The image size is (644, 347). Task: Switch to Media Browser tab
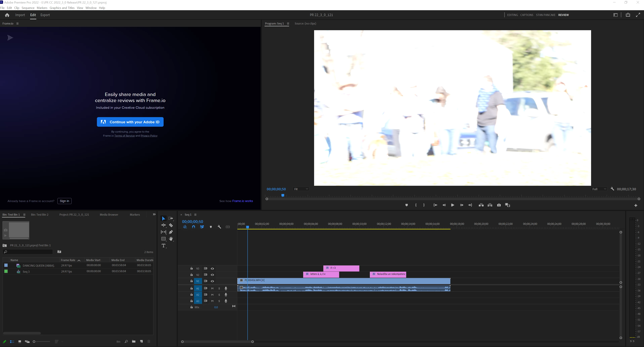[x=109, y=215]
